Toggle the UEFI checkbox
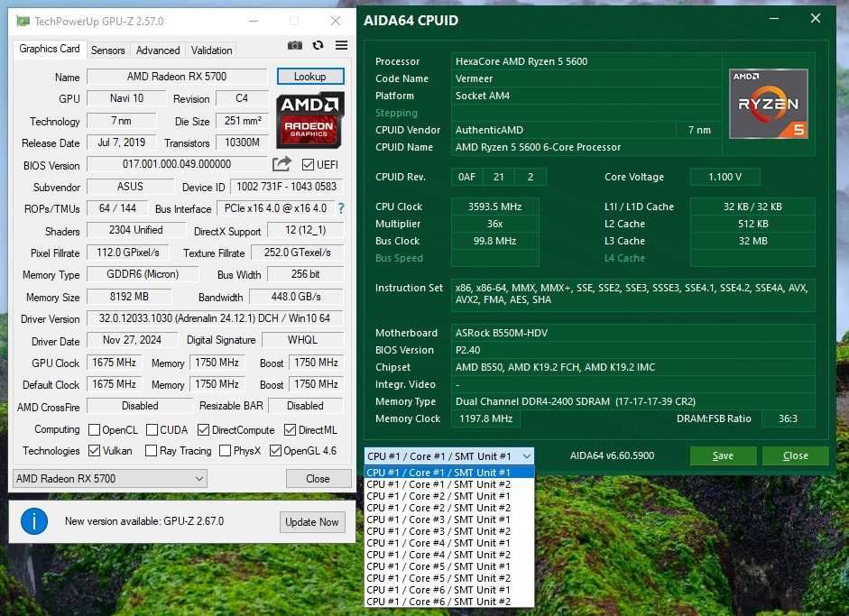The height and width of the screenshot is (616, 849). (x=308, y=164)
